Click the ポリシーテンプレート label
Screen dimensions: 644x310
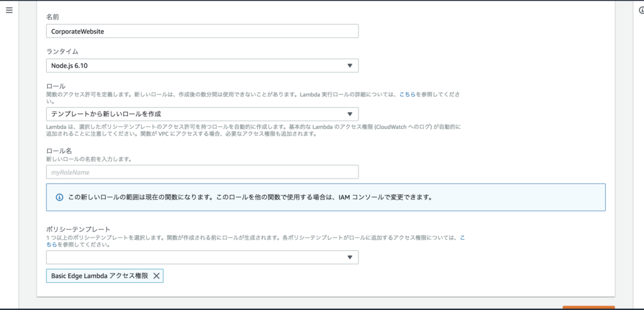tap(79, 229)
